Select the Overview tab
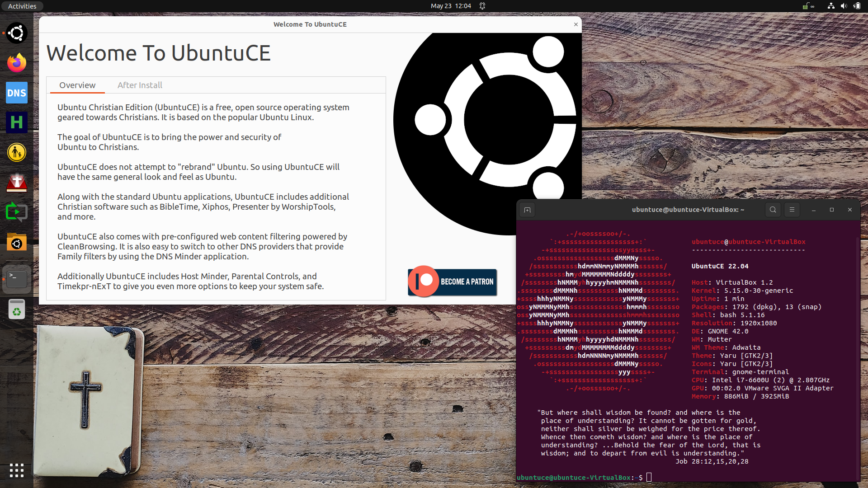The height and width of the screenshot is (488, 868). point(77,85)
